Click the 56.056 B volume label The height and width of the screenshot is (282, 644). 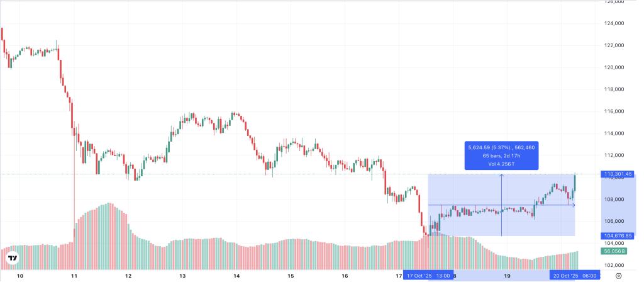(x=614, y=251)
